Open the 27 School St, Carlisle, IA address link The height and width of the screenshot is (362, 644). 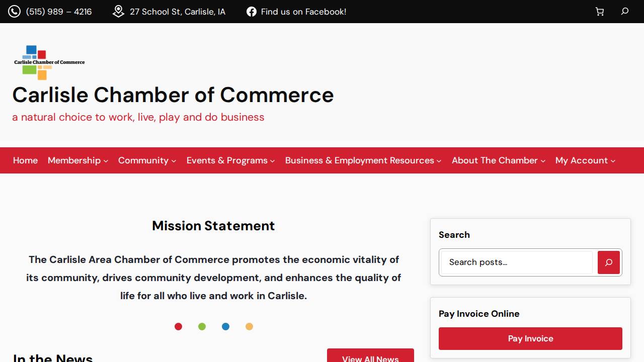(178, 12)
